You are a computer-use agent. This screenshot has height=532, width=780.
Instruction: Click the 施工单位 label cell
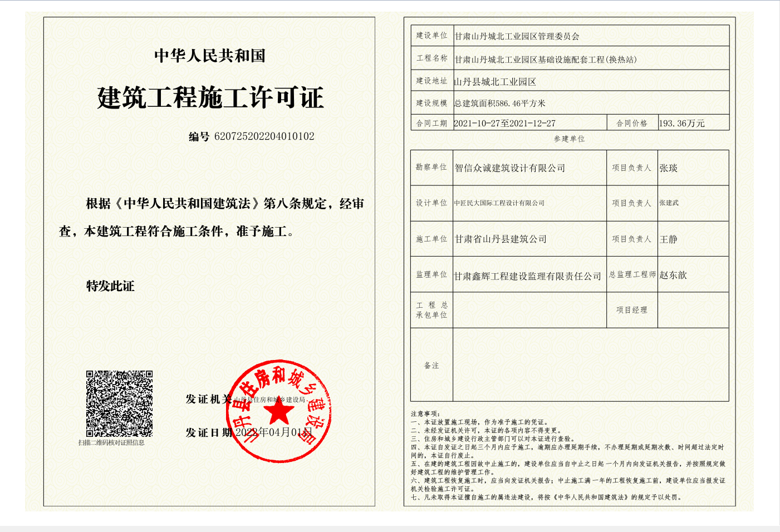point(431,239)
